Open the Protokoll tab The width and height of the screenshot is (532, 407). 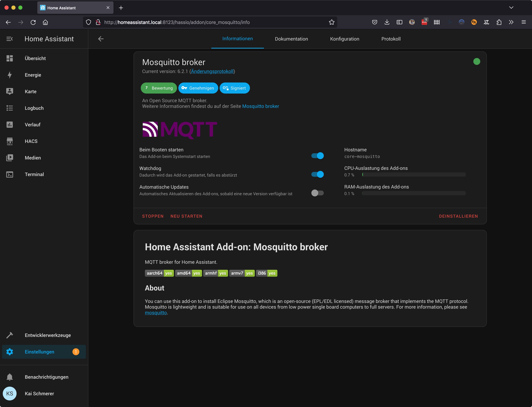click(x=391, y=39)
